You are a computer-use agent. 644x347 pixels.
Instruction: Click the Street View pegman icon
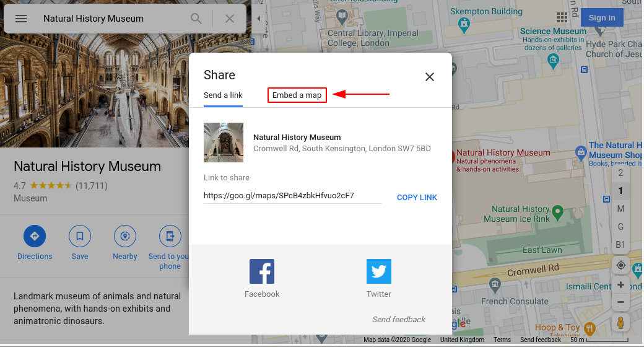coord(620,323)
